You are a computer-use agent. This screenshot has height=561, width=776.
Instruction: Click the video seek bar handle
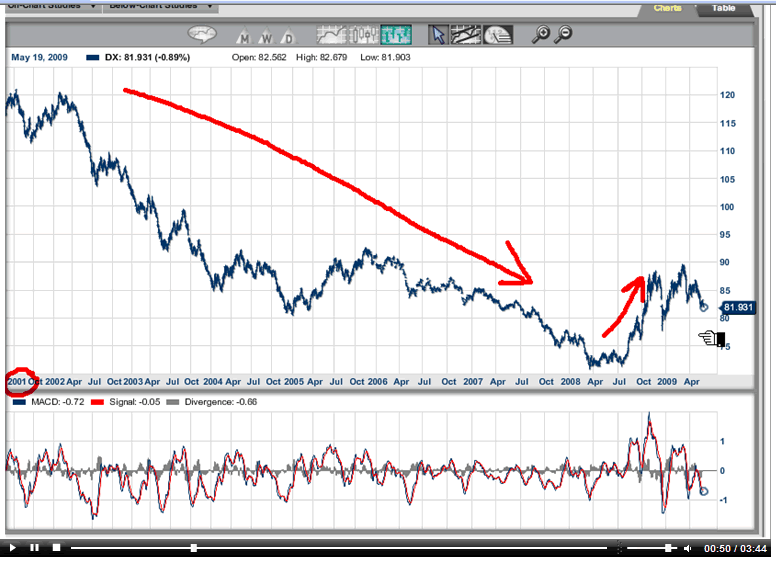(194, 548)
